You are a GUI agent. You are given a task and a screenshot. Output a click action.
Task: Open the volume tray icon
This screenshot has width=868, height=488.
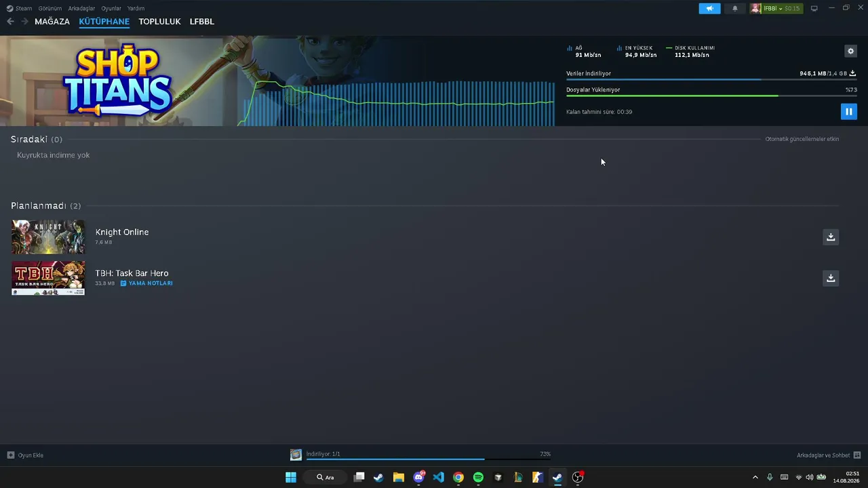click(x=809, y=477)
